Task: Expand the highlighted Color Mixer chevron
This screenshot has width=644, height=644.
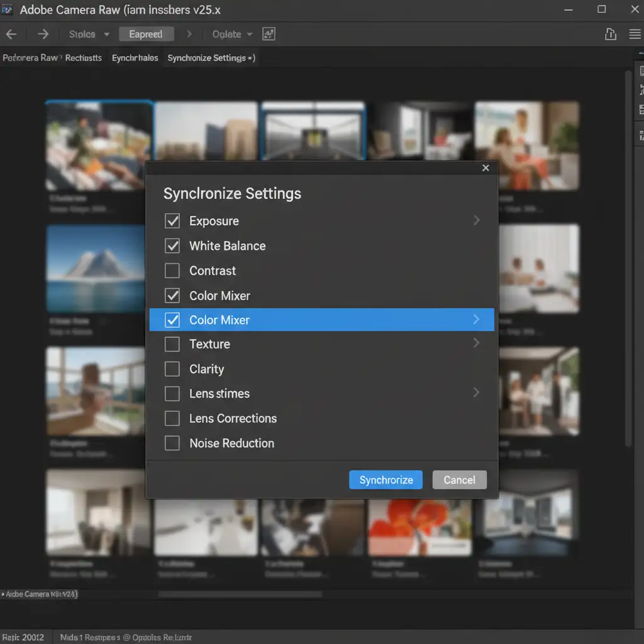Action: click(476, 320)
